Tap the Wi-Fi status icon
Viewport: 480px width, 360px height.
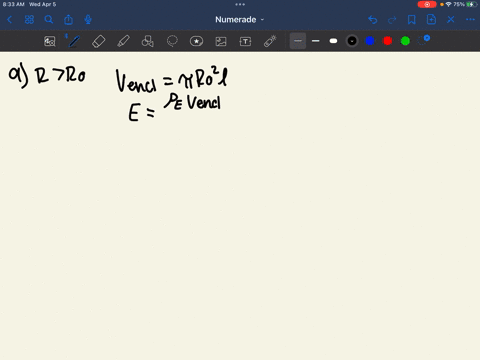click(x=448, y=4)
